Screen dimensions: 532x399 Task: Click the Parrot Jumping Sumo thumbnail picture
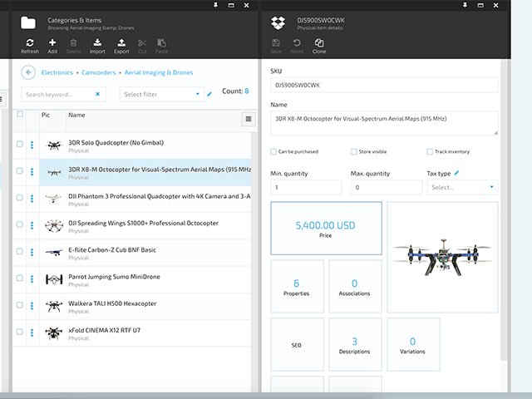pos(54,279)
